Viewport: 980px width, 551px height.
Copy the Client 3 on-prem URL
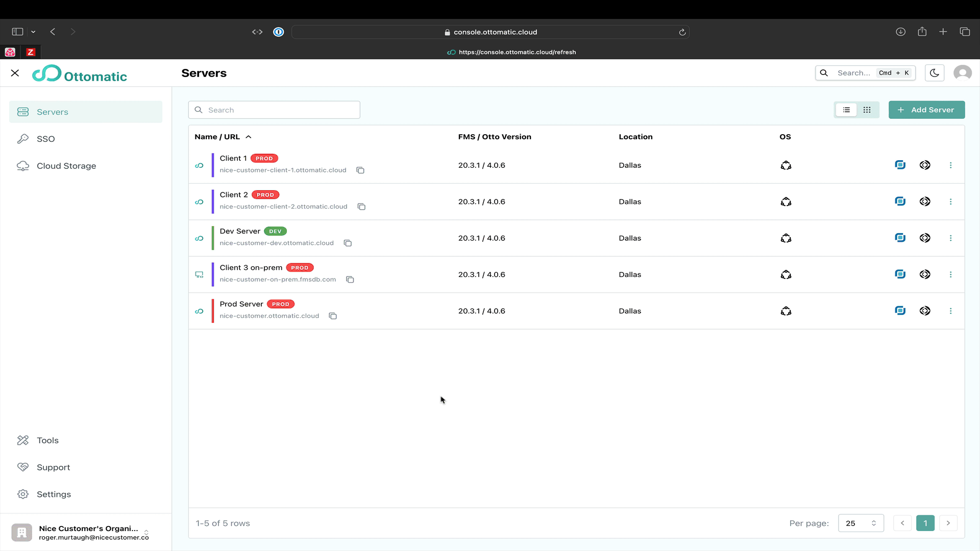click(350, 280)
